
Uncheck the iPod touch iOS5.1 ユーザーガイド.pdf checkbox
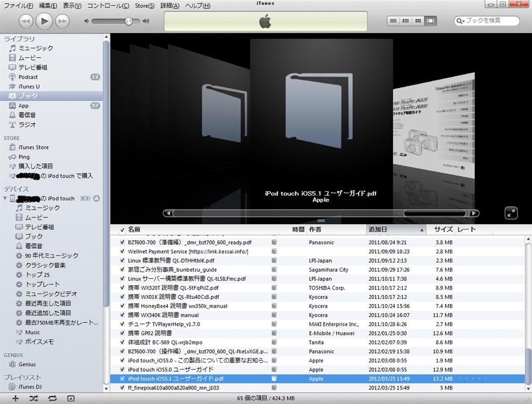click(123, 379)
